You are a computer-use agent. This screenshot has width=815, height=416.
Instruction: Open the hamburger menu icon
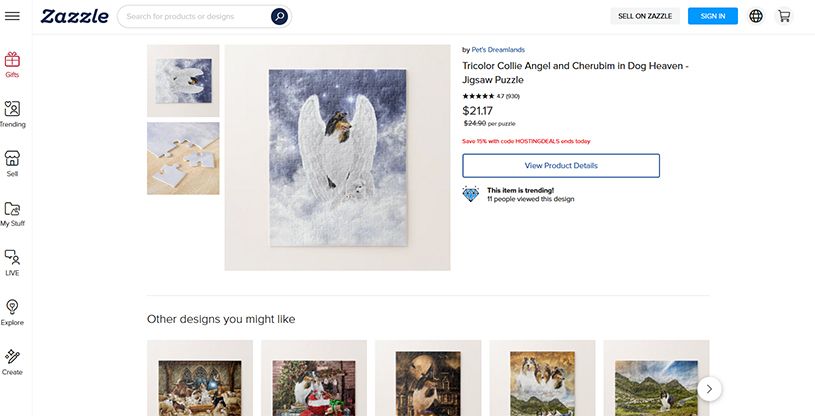coord(12,16)
